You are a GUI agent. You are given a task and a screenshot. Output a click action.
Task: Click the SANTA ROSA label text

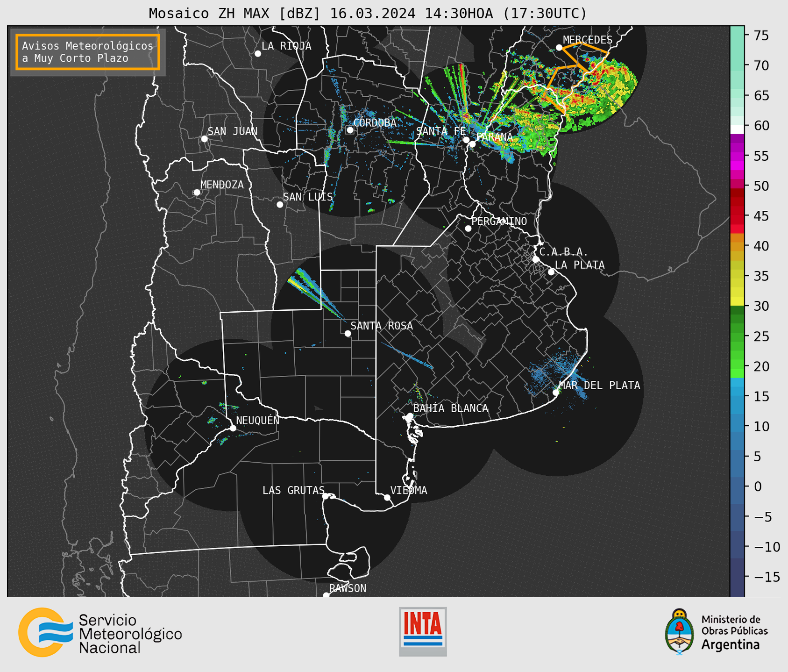[382, 326]
